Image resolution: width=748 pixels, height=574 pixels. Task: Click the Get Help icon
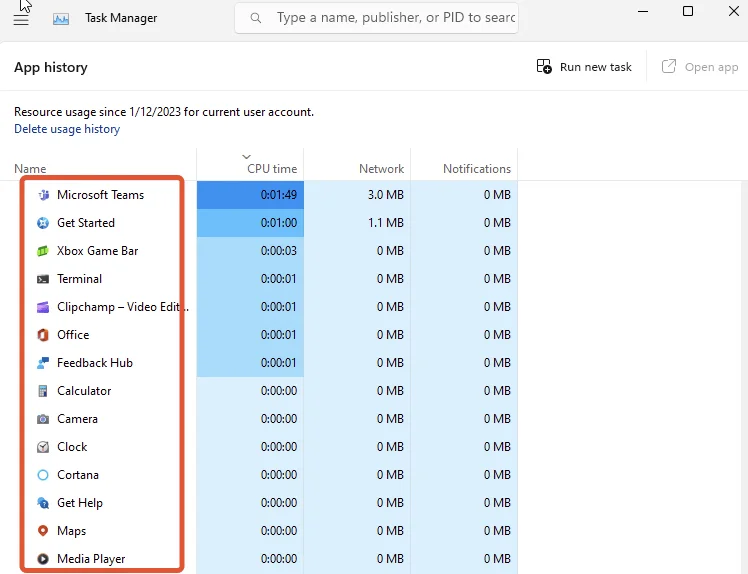(43, 503)
